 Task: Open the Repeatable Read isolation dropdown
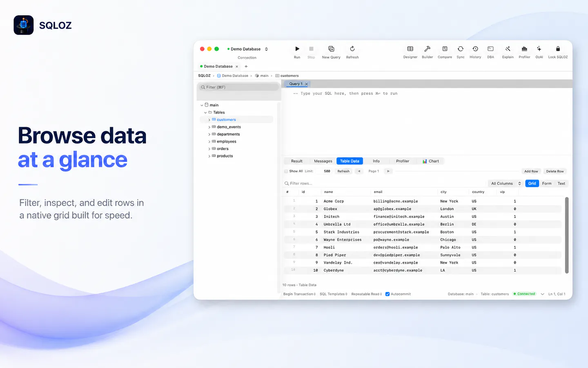coord(367,294)
